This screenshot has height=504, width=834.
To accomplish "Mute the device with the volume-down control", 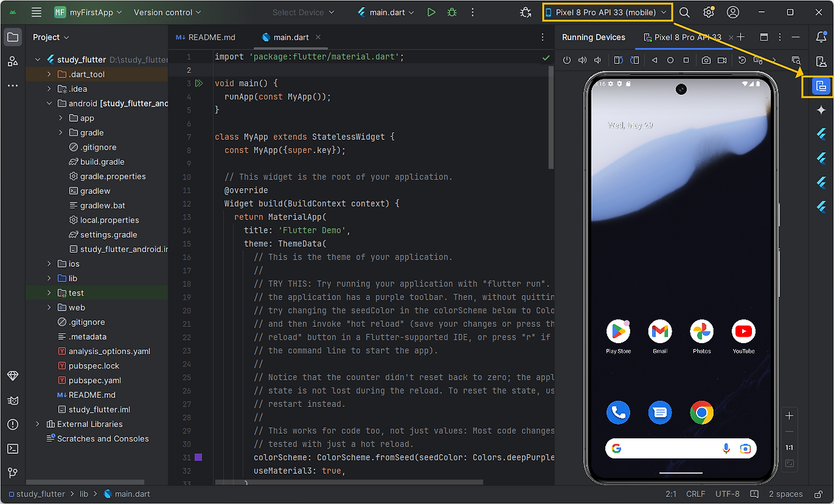I will click(597, 60).
